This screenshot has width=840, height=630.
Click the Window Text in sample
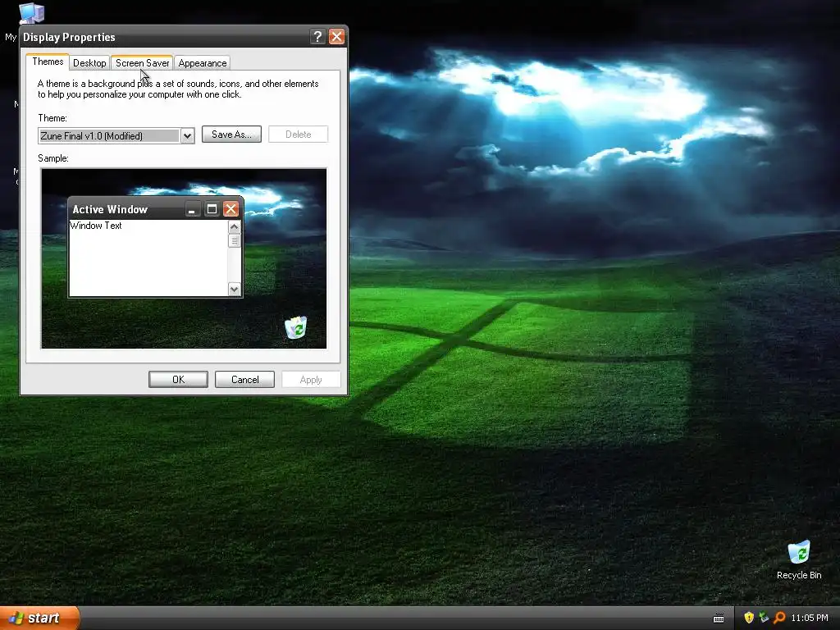pos(96,226)
